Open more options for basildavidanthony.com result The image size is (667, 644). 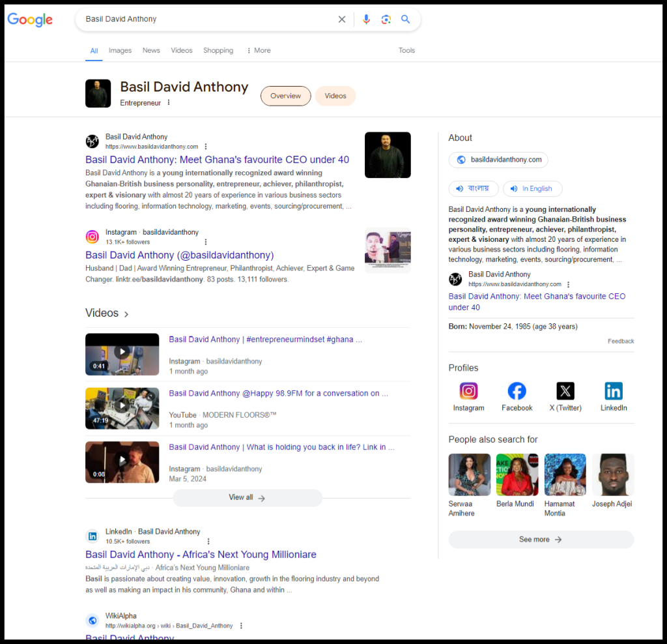click(206, 147)
